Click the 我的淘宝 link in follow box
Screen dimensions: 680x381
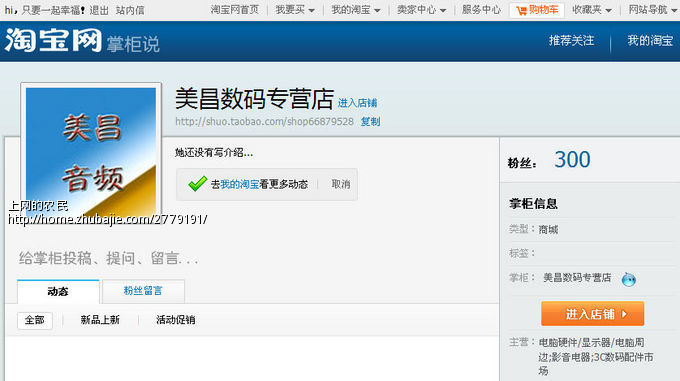(239, 184)
